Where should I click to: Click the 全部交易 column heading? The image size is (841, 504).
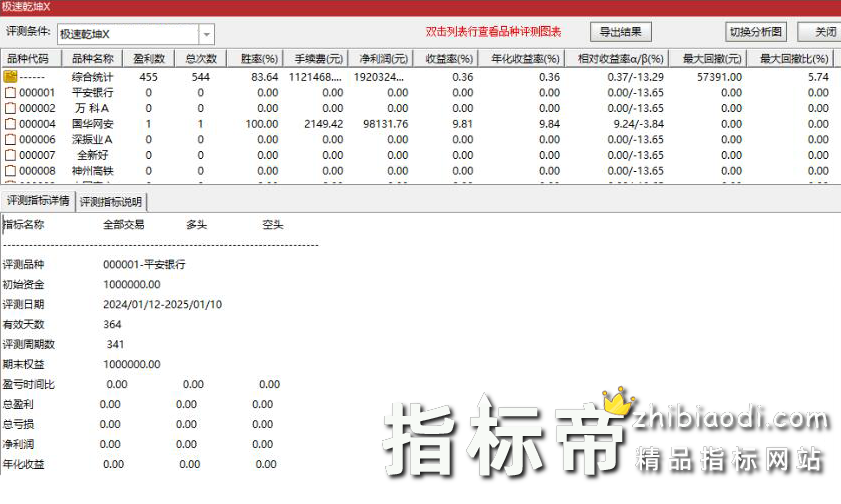(x=123, y=225)
